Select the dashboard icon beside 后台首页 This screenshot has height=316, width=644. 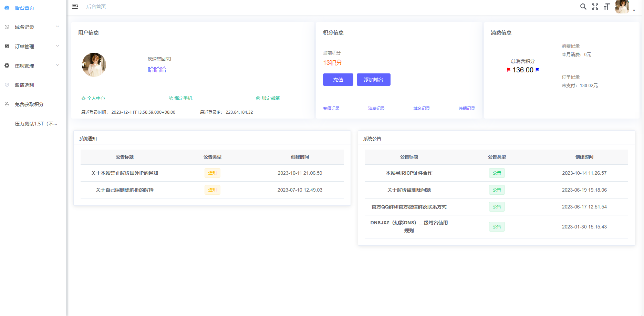click(x=7, y=7)
